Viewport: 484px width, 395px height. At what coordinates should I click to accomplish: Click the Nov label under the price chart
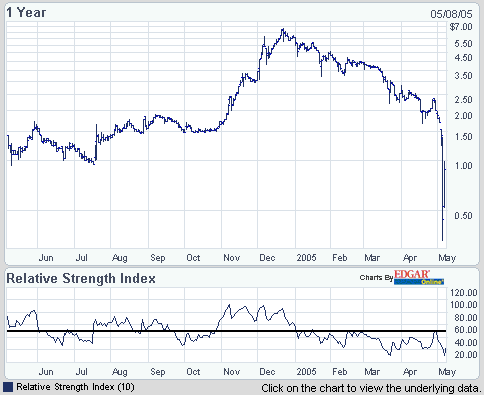pyautogui.click(x=231, y=258)
